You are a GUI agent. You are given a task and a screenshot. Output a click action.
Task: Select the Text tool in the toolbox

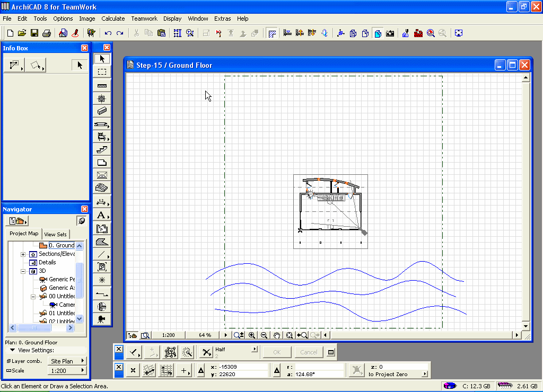pyautogui.click(x=101, y=215)
